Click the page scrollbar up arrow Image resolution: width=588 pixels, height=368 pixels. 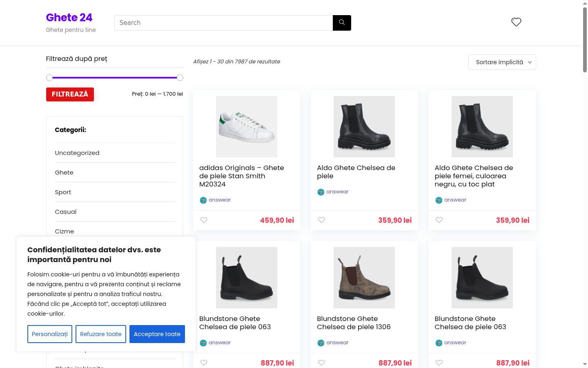pos(585,3)
